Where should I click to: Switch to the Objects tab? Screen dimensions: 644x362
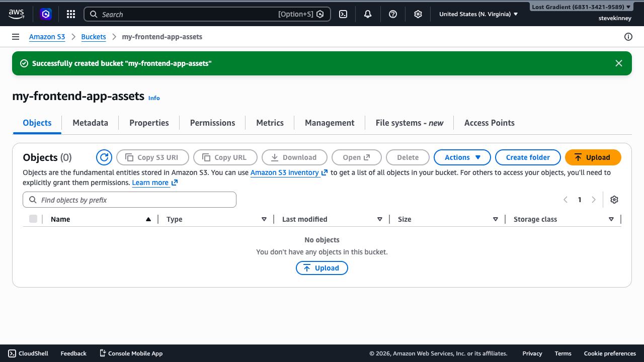coord(37,123)
